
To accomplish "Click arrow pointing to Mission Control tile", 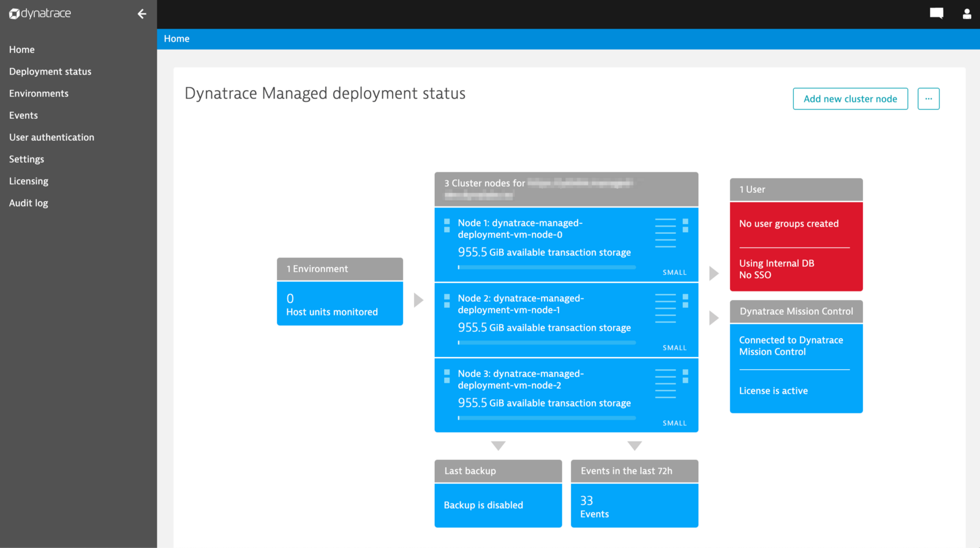I will coord(714,318).
